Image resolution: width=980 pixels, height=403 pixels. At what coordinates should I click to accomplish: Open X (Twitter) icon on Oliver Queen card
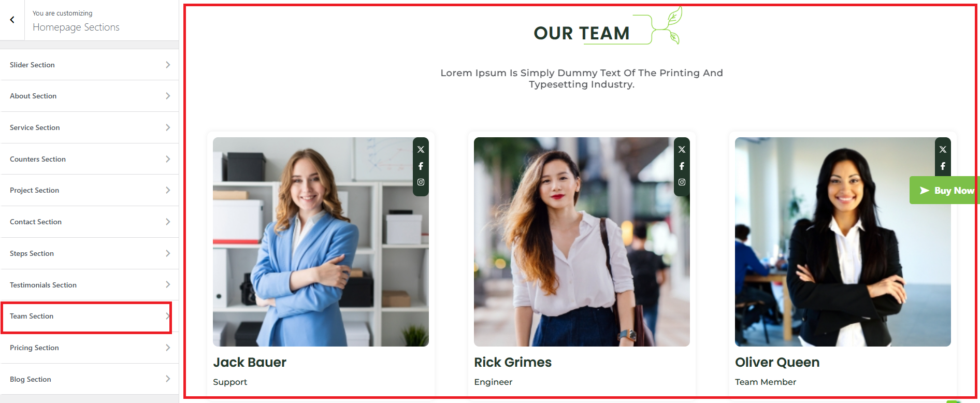(x=943, y=149)
